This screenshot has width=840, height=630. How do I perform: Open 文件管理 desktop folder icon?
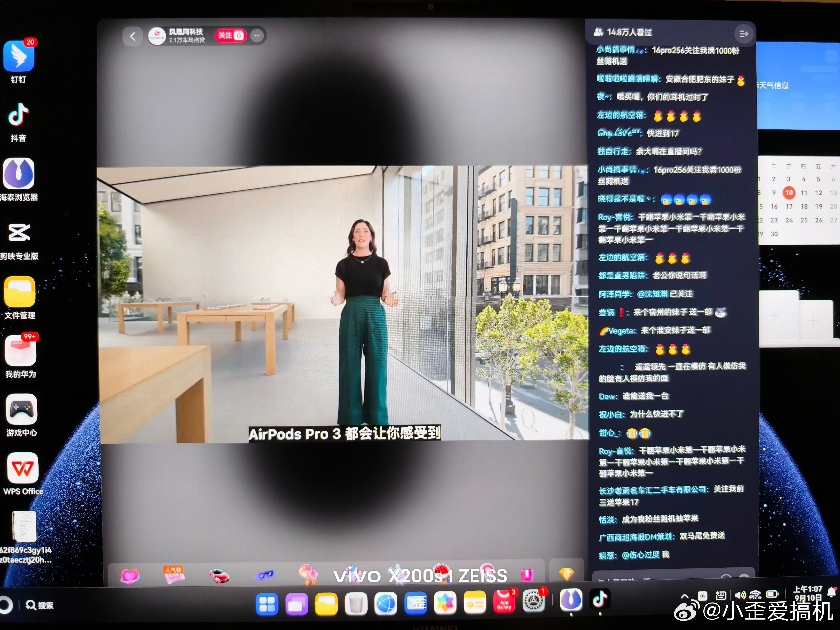(x=20, y=292)
